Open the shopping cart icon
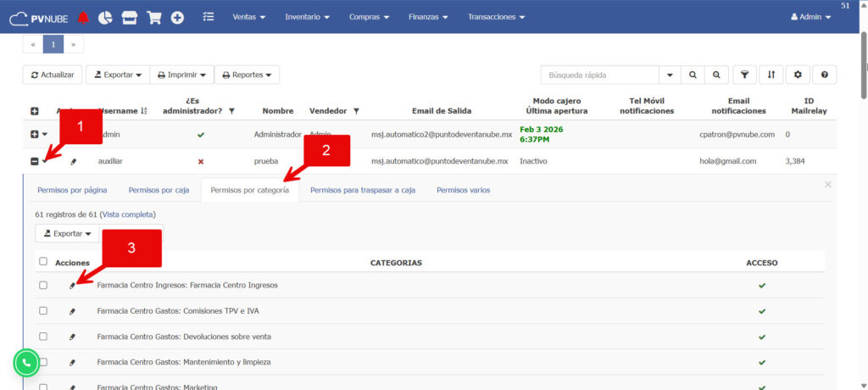Viewport: 868px width, 390px height. pos(153,17)
